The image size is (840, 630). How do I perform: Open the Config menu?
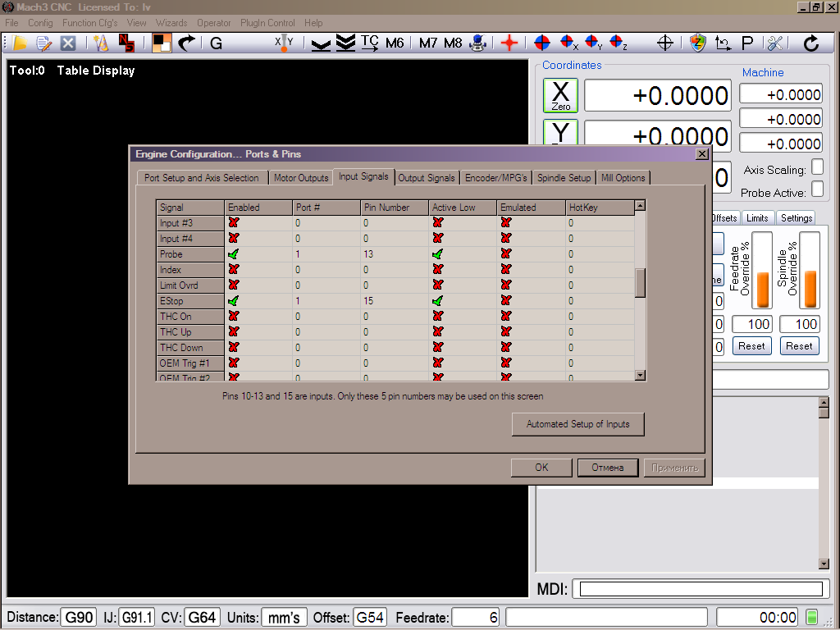pyautogui.click(x=40, y=23)
